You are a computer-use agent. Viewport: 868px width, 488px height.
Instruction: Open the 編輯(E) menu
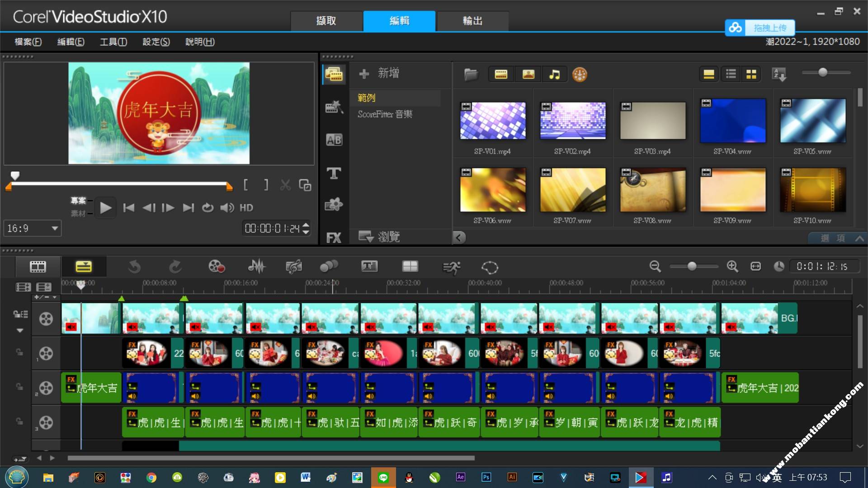(x=71, y=42)
